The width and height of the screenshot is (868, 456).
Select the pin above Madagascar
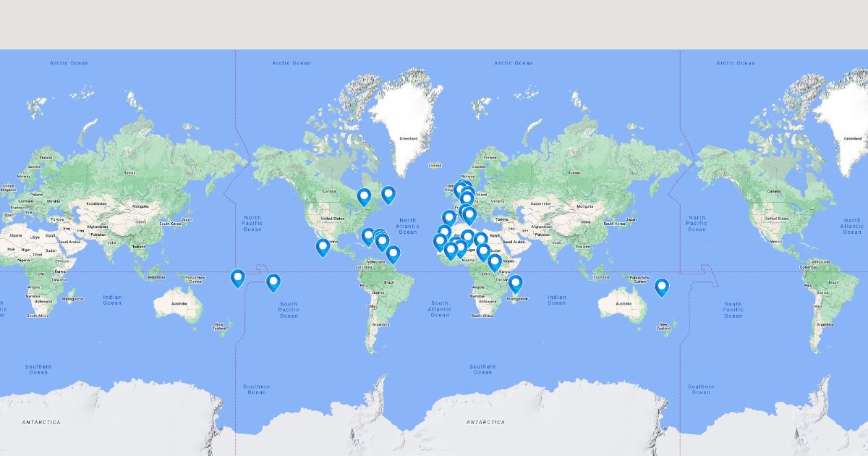[x=515, y=284]
